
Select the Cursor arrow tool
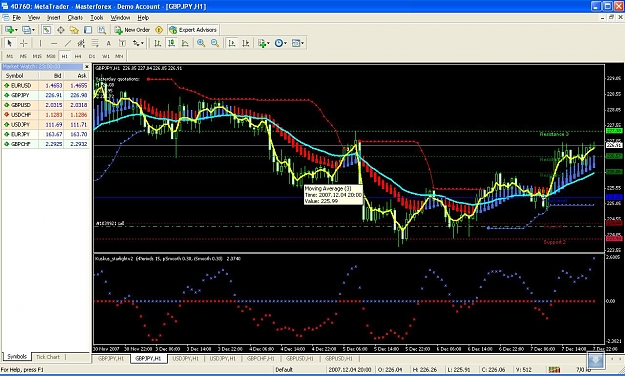pos(10,43)
